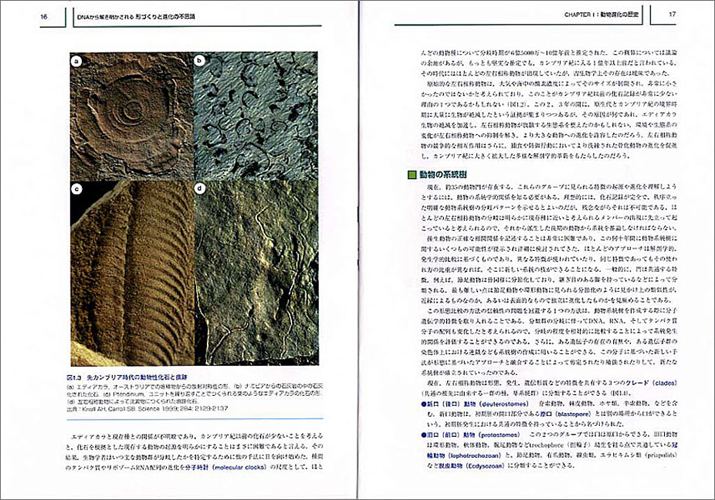Image resolution: width=715 pixels, height=500 pixels.
Task: Click the circled 'd' photo label
Action: [199, 188]
